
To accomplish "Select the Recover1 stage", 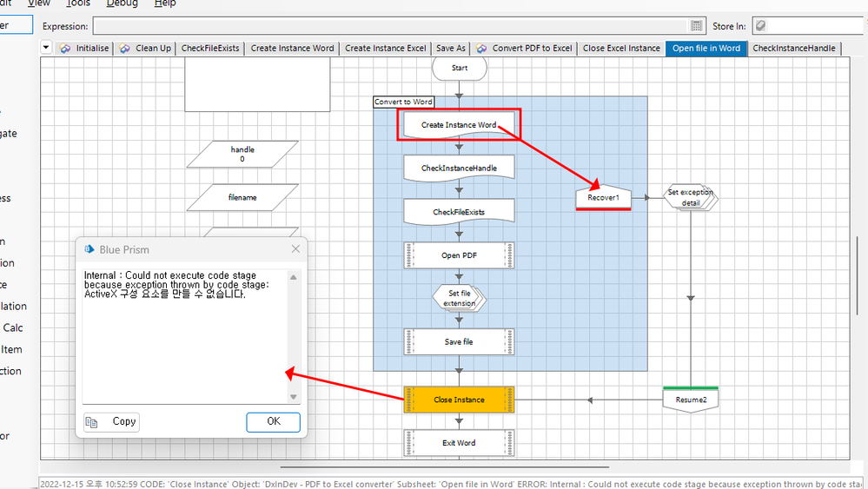I will pos(604,198).
